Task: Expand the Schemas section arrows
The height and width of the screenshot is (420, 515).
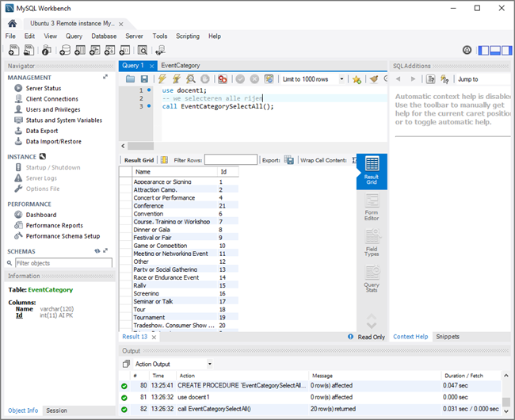Action: click(105, 250)
